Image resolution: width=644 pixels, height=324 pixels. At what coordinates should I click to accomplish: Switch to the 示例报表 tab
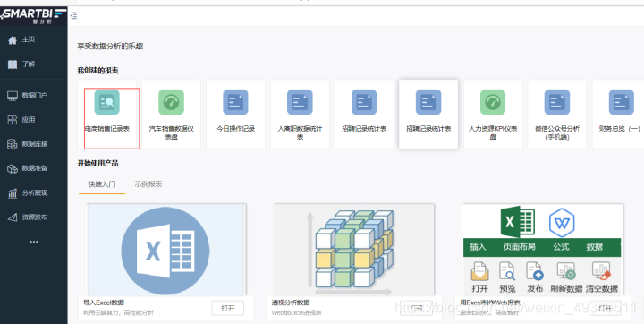click(x=148, y=184)
